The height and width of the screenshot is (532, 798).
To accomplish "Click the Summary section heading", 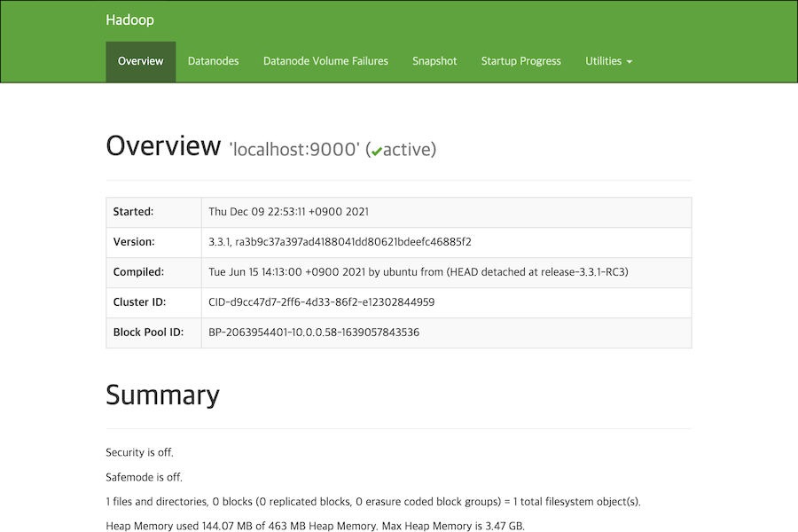I will pyautogui.click(x=162, y=395).
